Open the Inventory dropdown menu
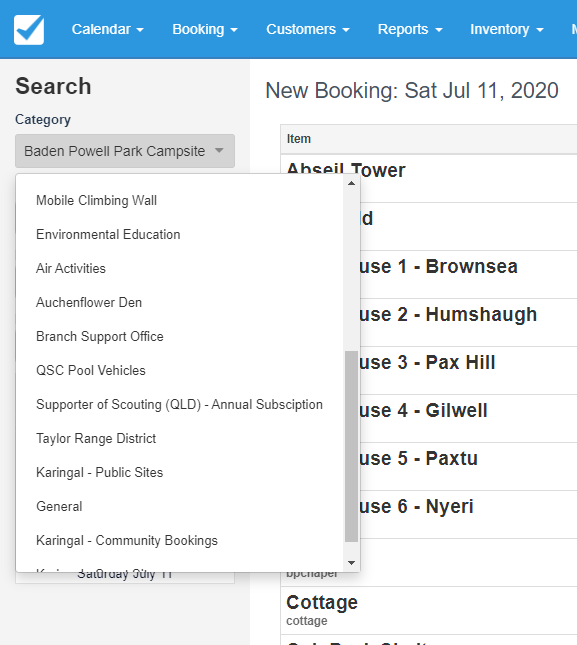The height and width of the screenshot is (645, 577). pyautogui.click(x=507, y=29)
